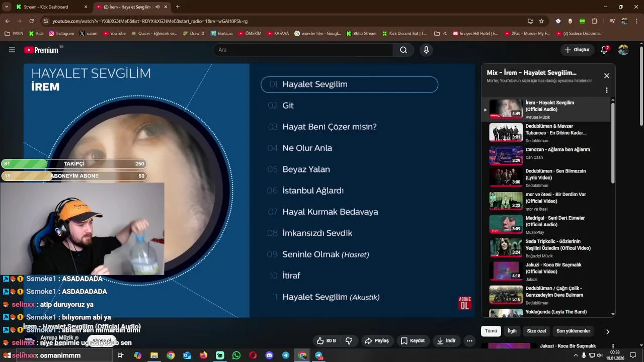The height and width of the screenshot is (362, 644).
Task: Click the playlist panel scrollbar
Action: pyautogui.click(x=613, y=143)
